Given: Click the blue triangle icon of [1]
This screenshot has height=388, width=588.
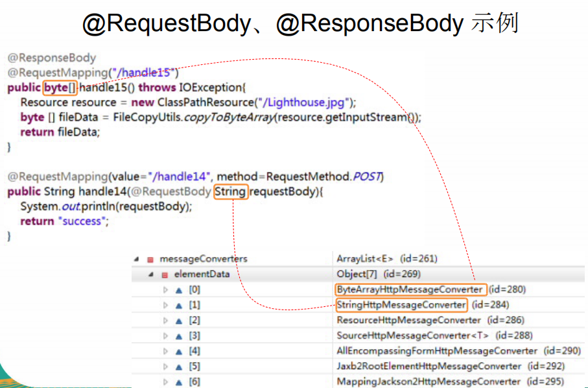Looking at the screenshot, I should click(179, 306).
